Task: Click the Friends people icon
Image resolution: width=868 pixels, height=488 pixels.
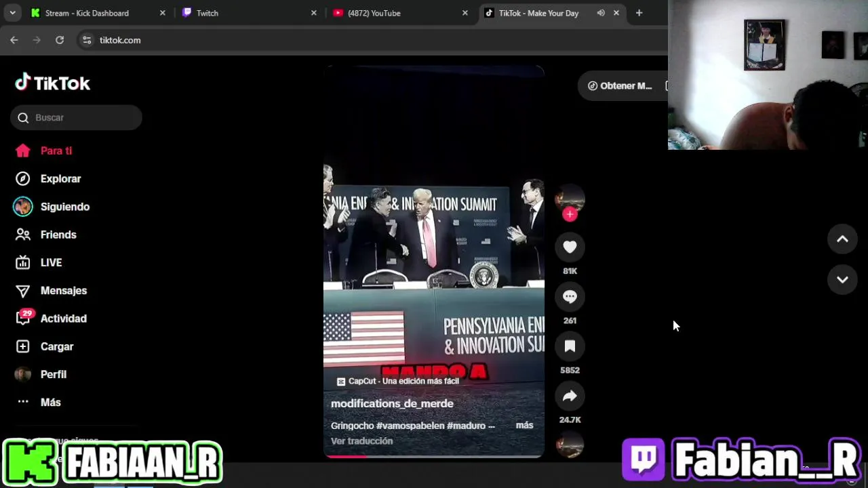Action: click(x=23, y=235)
